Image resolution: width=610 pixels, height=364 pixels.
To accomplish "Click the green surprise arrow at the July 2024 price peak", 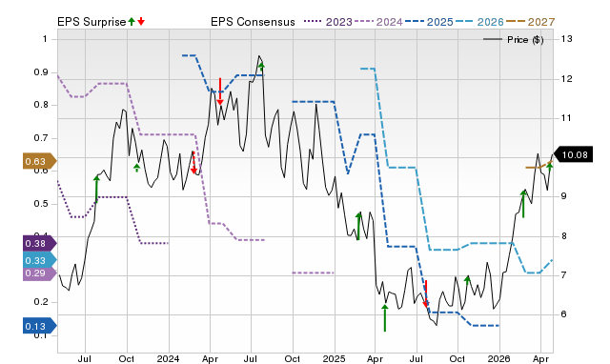I will click(x=261, y=67).
